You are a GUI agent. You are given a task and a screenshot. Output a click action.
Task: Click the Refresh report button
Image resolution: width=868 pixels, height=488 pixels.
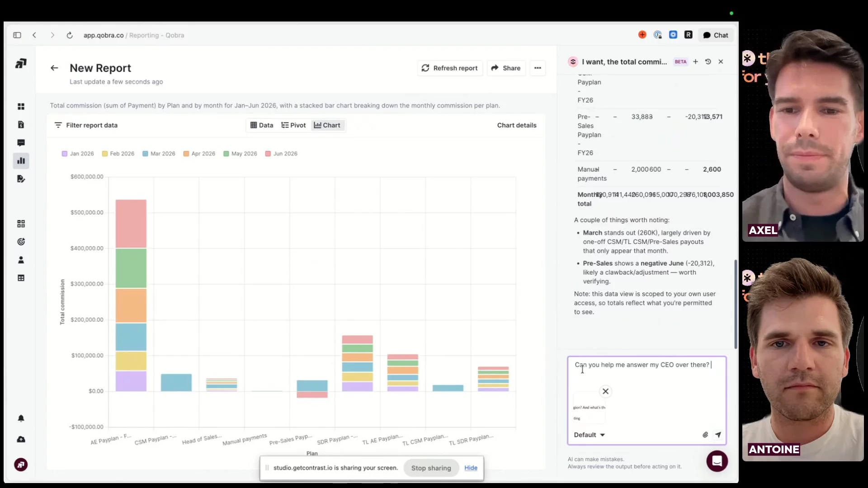tap(450, 68)
